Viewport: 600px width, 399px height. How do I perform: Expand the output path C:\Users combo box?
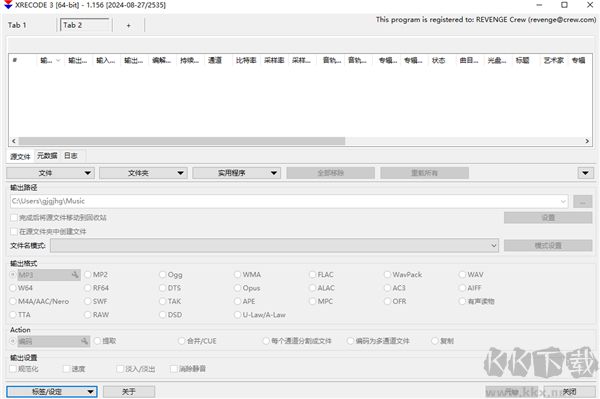(x=563, y=201)
